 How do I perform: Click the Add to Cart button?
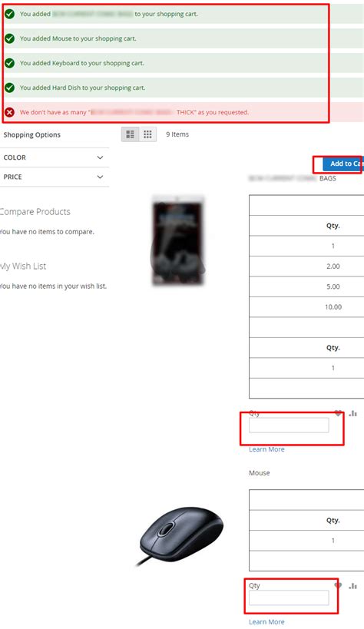(x=343, y=164)
